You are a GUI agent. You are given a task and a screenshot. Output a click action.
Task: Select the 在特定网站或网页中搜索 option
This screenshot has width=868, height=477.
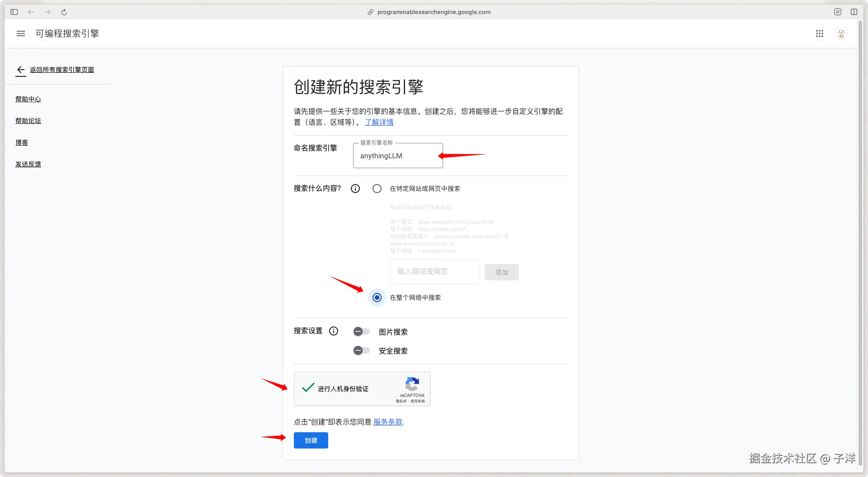click(x=377, y=189)
